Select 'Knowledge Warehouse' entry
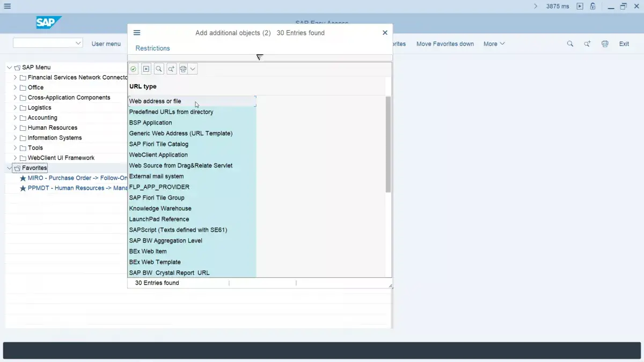This screenshot has height=362, width=644. coord(192,209)
